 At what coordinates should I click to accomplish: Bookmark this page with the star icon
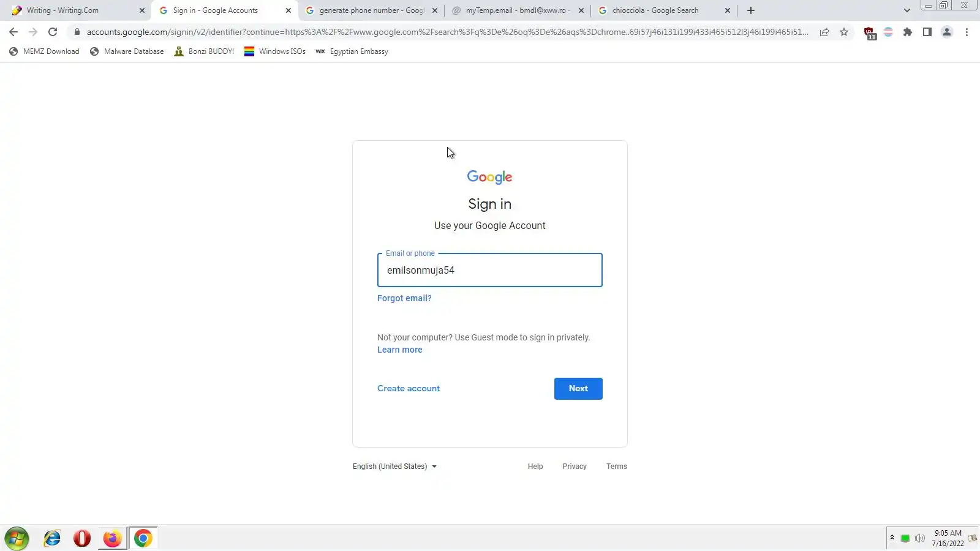tap(844, 32)
